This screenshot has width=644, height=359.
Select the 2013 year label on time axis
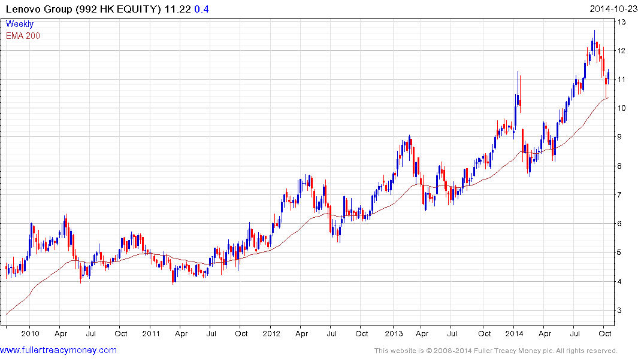coord(393,333)
